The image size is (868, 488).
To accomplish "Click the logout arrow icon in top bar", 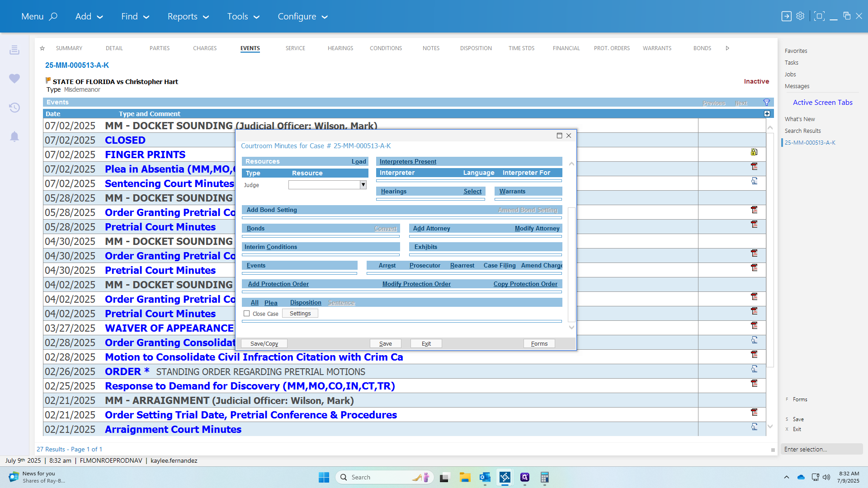I will click(x=786, y=16).
